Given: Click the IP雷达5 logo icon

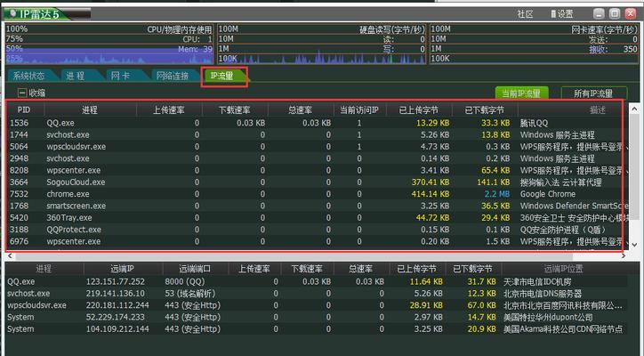Looking at the screenshot, I should coord(13,13).
